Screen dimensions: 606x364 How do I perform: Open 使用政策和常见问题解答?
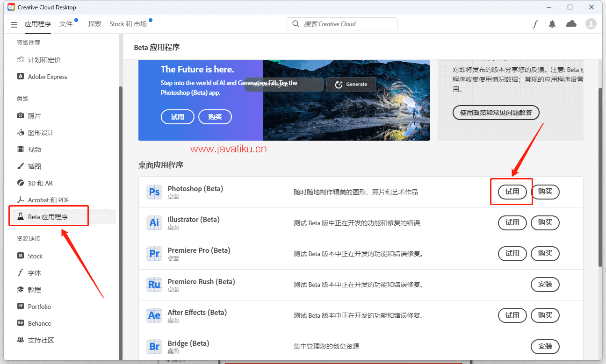(496, 113)
